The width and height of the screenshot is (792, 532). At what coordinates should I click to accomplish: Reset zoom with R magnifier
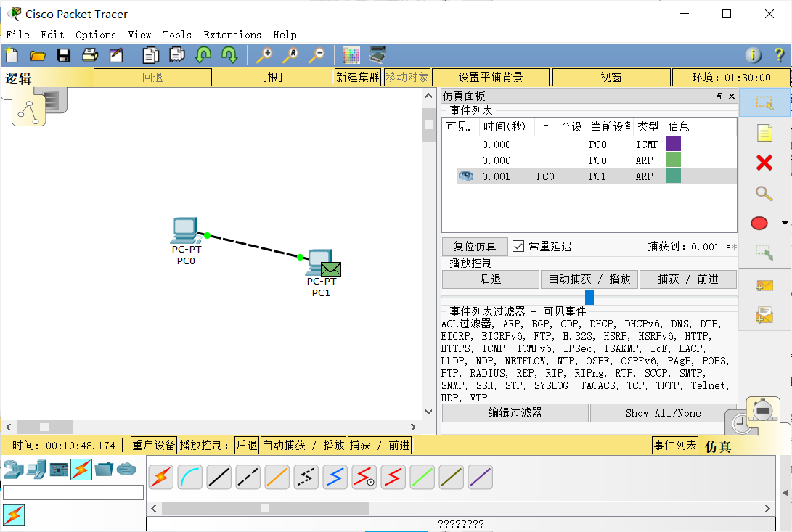[290, 55]
